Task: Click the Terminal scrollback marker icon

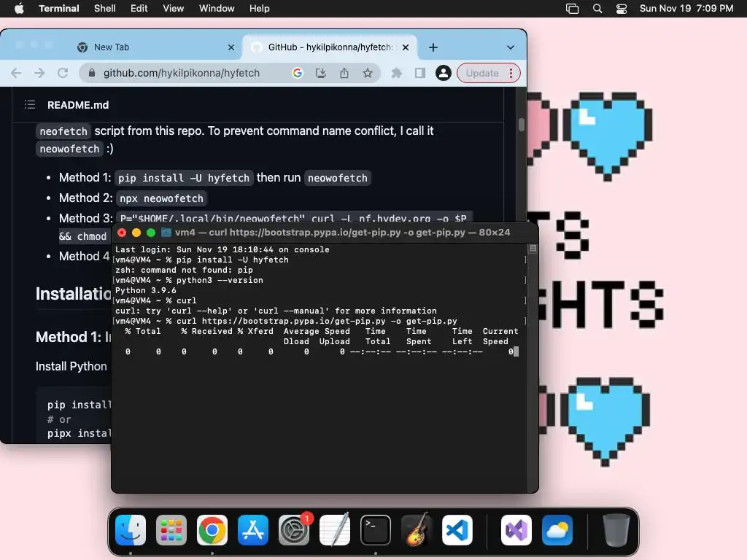Action: (533, 248)
